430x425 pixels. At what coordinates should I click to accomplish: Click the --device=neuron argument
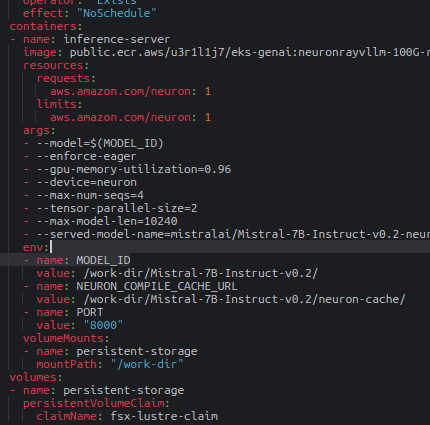(x=86, y=182)
